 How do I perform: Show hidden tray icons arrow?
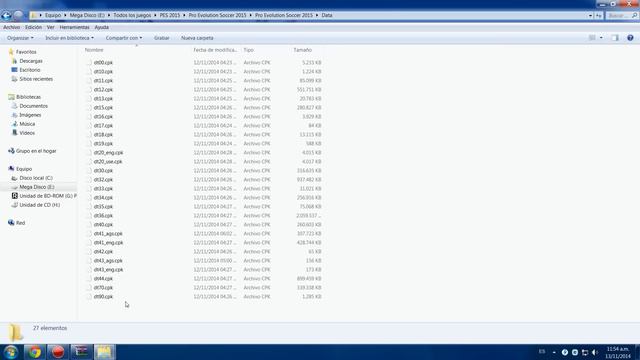[554, 352]
